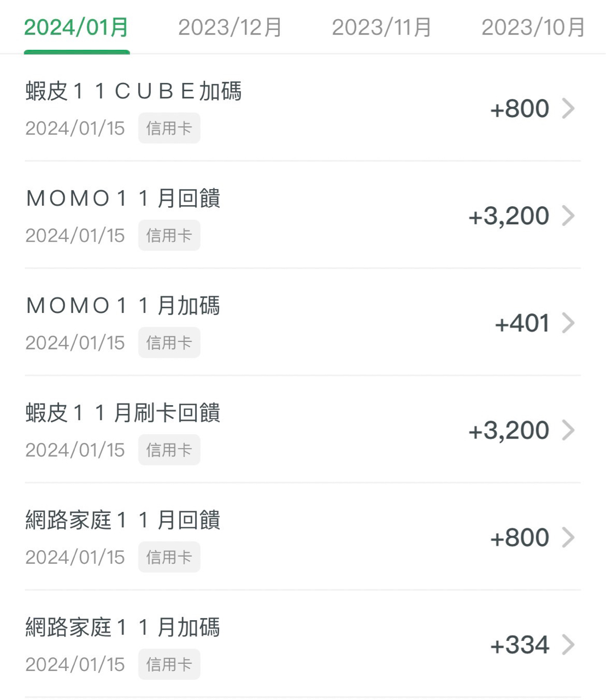Screen dimensions: 606x700
Task: Tap the 信用卡 tag under MOMO11月加碼
Action: click(169, 342)
